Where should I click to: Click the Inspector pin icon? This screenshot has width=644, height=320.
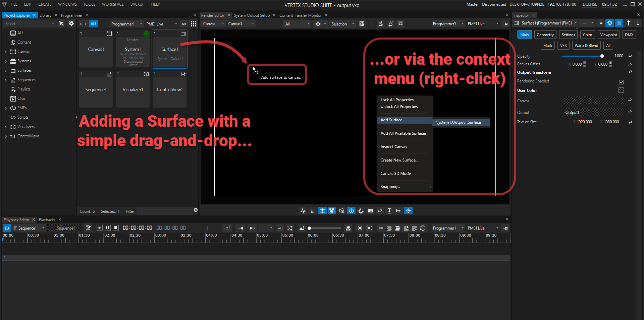point(600,23)
